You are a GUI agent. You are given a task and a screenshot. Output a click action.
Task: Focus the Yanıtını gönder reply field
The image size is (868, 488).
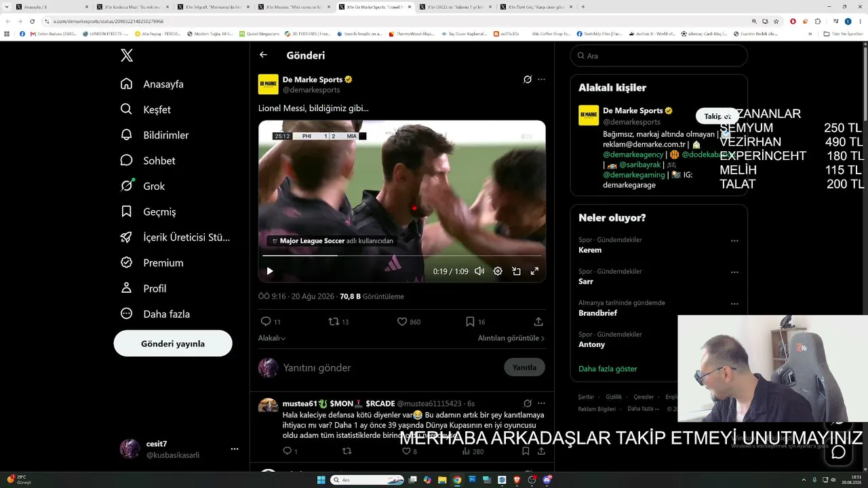(x=390, y=367)
